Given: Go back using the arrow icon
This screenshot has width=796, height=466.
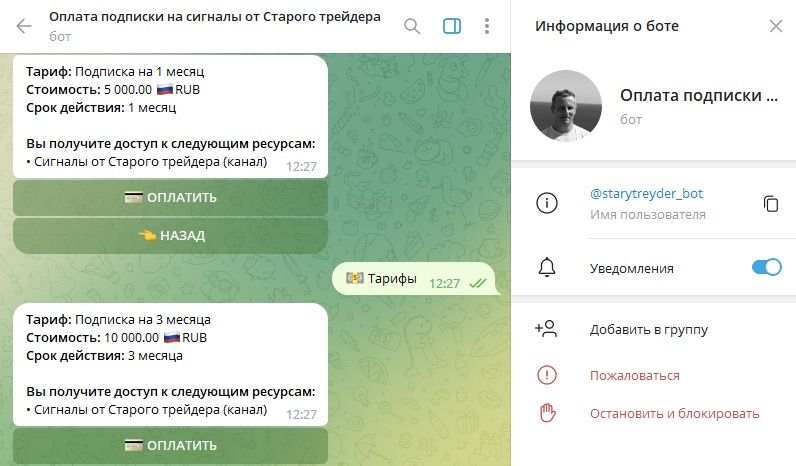Looking at the screenshot, I should 24,26.
